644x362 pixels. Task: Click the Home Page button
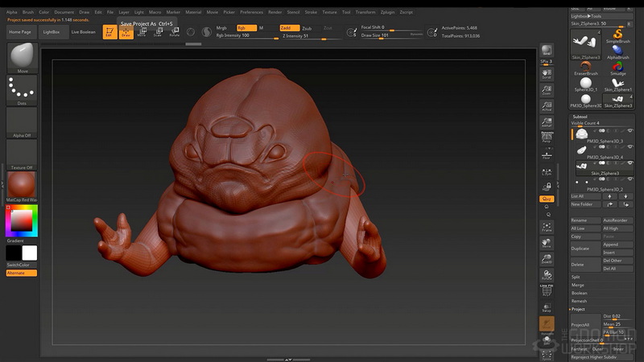tap(21, 32)
